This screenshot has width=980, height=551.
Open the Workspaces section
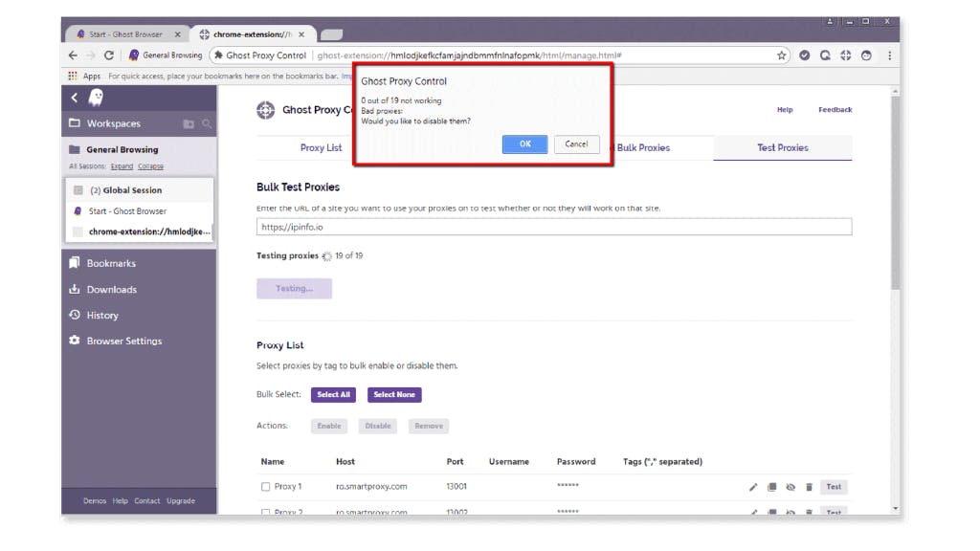tap(114, 123)
